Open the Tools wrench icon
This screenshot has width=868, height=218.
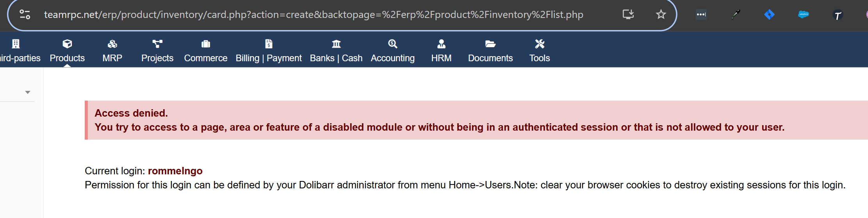coord(540,44)
